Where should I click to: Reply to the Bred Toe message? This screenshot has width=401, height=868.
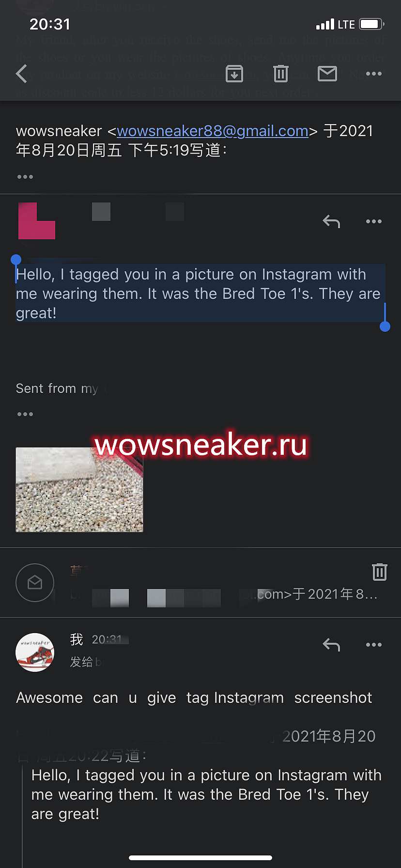tap(331, 221)
